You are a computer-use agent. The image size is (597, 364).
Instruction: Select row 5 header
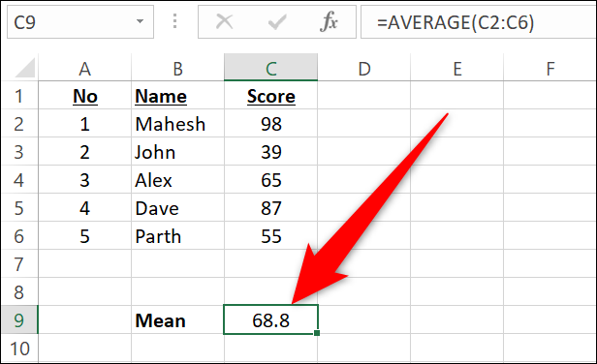point(19,208)
